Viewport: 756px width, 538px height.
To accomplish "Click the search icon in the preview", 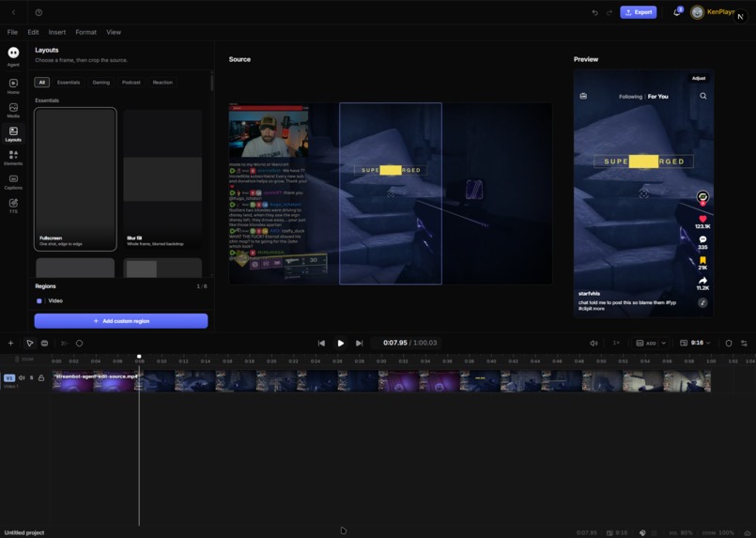I will [x=703, y=96].
